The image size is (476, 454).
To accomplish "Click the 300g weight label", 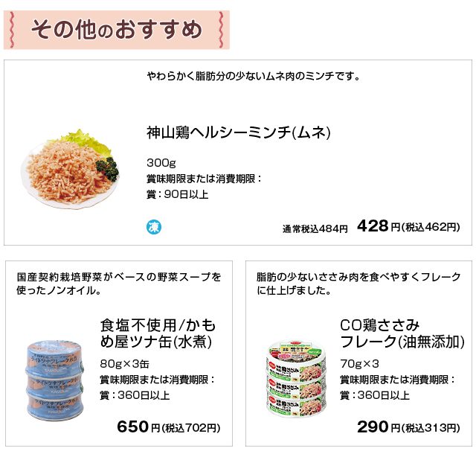I will 161,163.
